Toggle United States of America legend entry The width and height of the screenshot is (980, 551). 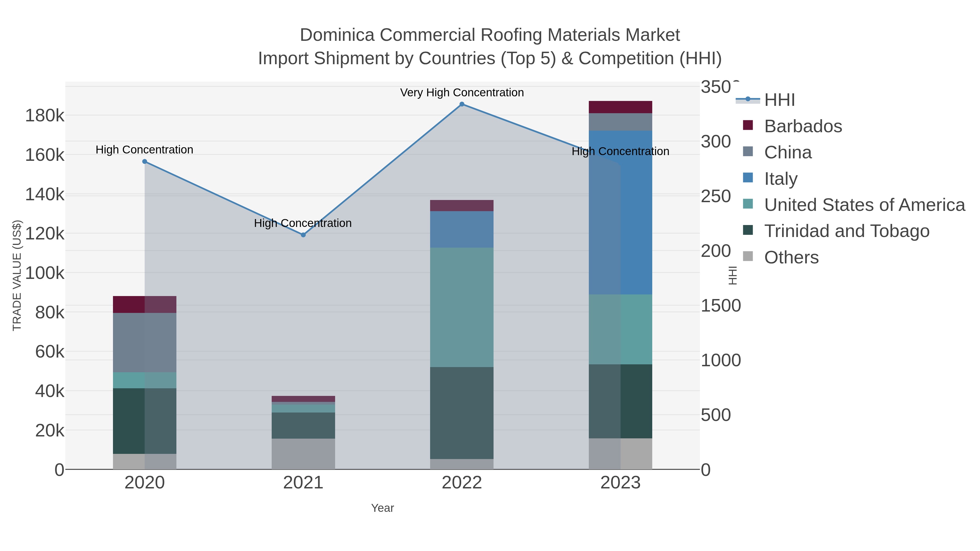pyautogui.click(x=854, y=205)
